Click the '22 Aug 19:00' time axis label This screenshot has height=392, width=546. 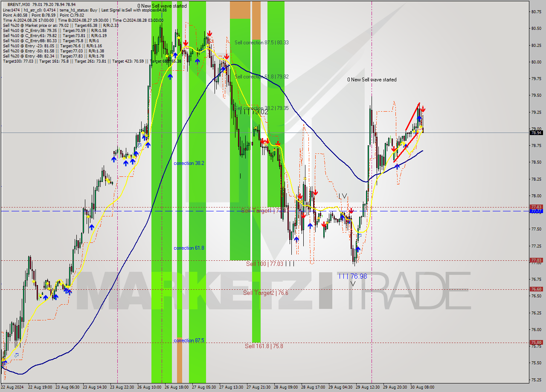40,387
